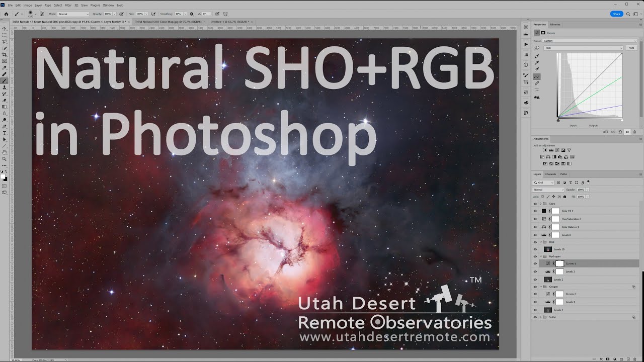Add a Vibrance adjustment (triangle icon)
Image resolution: width=644 pixels, height=362 pixels.
pos(569,150)
